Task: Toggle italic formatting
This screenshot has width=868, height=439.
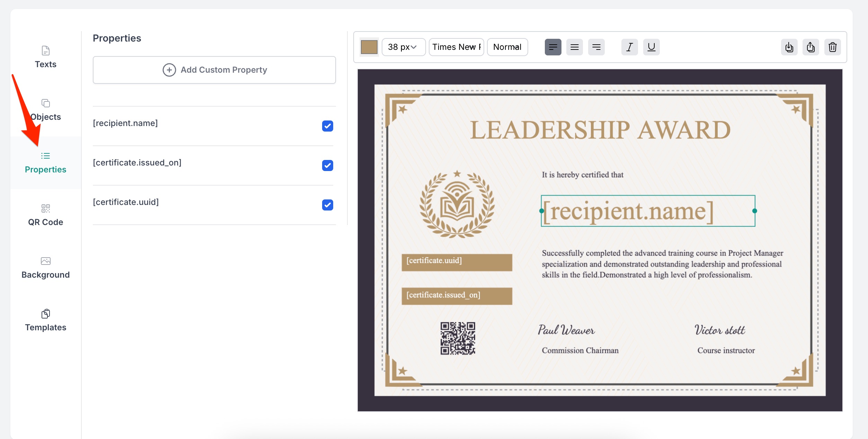Action: [629, 47]
